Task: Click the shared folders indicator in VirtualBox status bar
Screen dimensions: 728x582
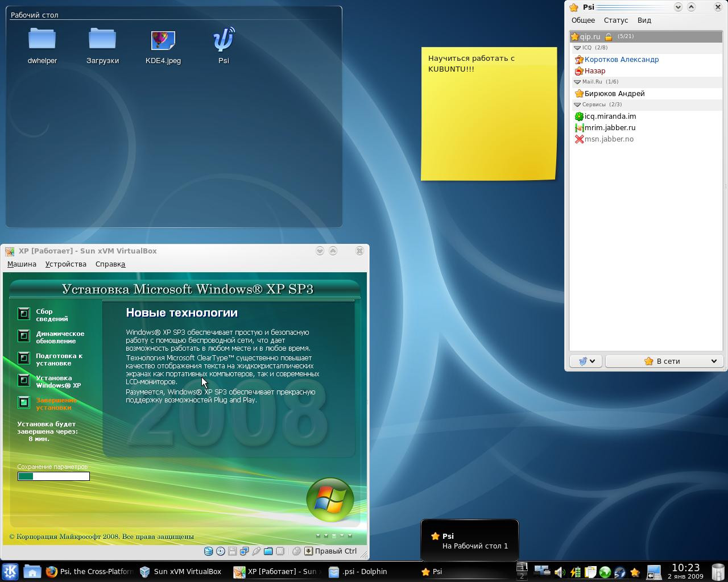Action: [268, 551]
